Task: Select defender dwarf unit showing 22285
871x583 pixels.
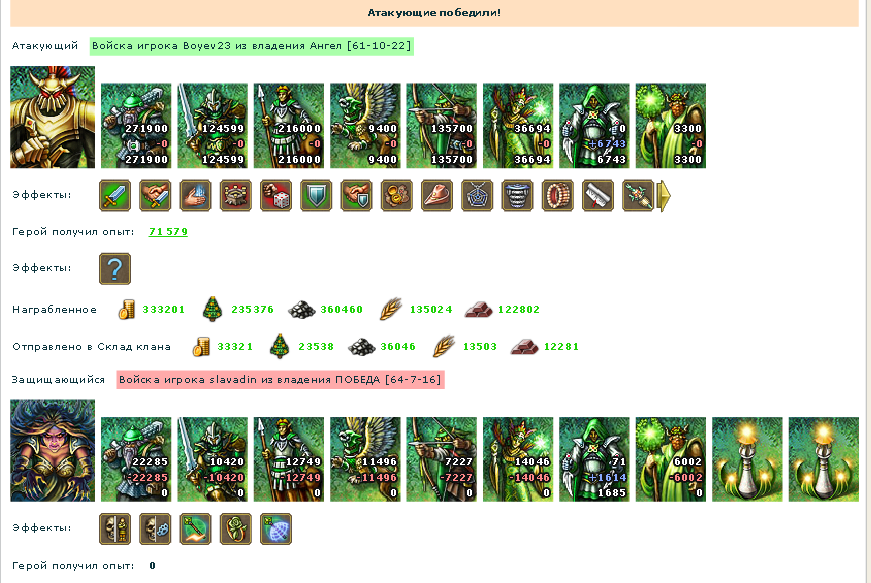Action: tap(136, 460)
